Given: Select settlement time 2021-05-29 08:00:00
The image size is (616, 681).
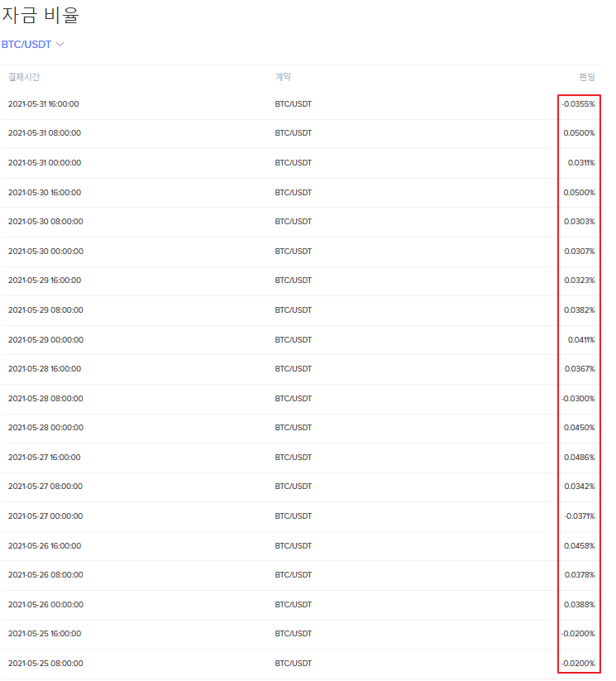Looking at the screenshot, I should [45, 309].
